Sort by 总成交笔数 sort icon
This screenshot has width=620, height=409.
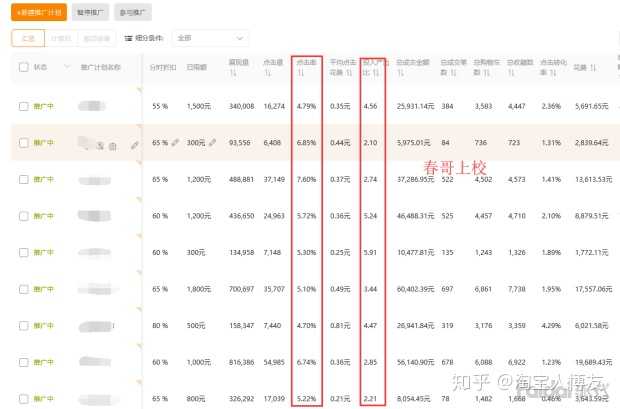click(454, 73)
